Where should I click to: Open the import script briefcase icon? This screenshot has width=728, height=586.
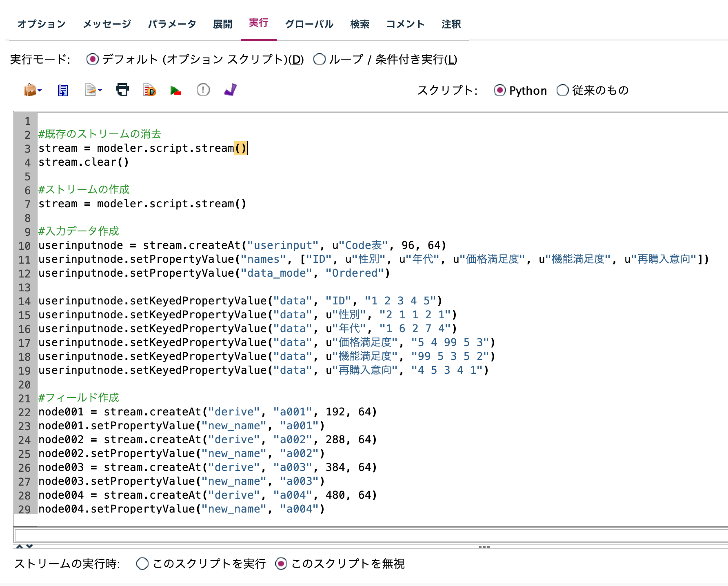[29, 90]
